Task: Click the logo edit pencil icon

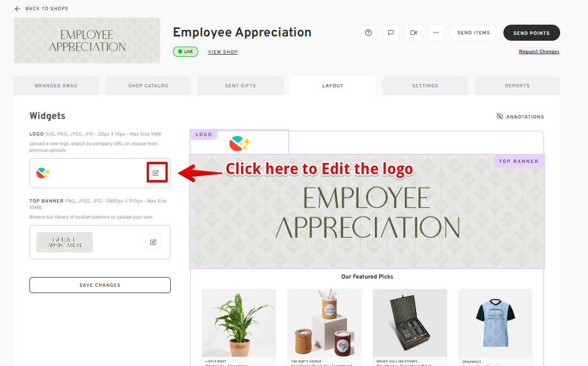Action: [x=156, y=173]
